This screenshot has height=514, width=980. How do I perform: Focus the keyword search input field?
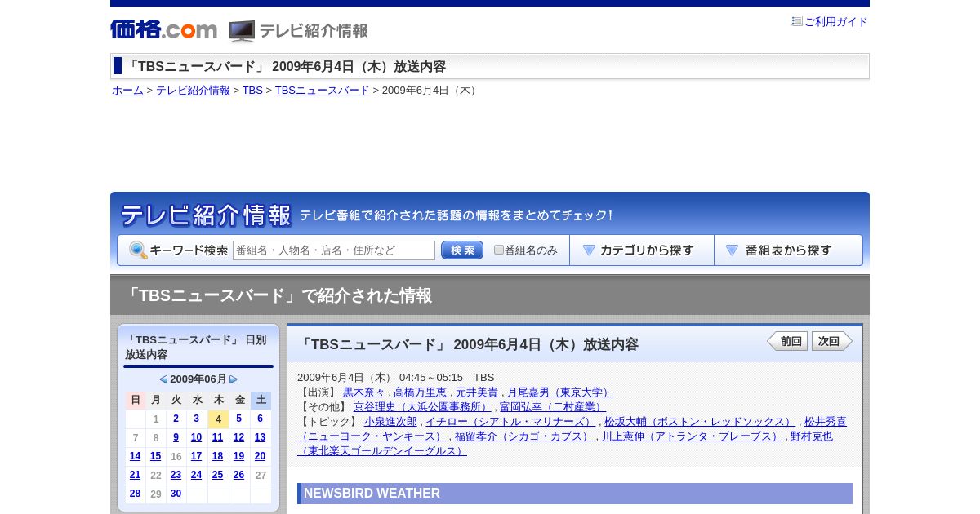334,250
